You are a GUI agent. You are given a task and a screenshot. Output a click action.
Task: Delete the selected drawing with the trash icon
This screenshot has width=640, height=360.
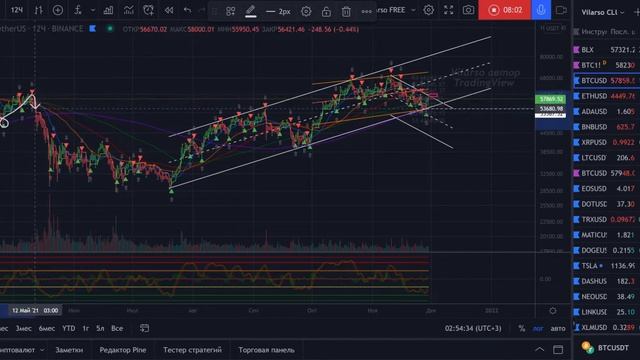pyautogui.click(x=346, y=11)
